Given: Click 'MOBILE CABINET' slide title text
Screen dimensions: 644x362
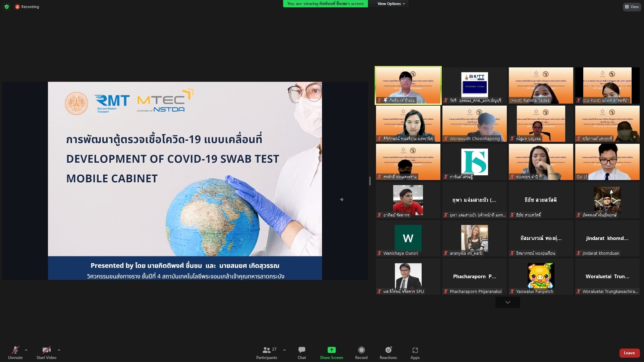Looking at the screenshot, I should [112, 179].
